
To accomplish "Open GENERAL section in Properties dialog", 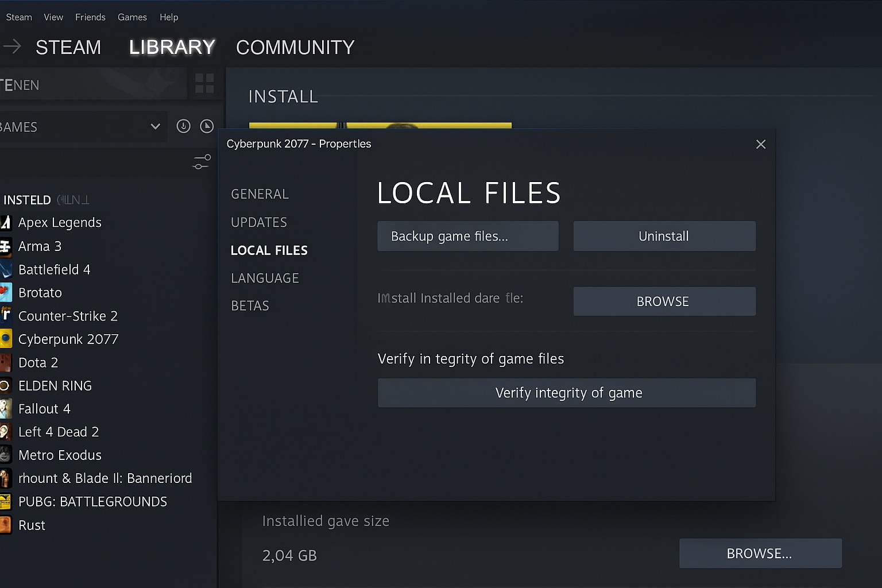I will 260,194.
